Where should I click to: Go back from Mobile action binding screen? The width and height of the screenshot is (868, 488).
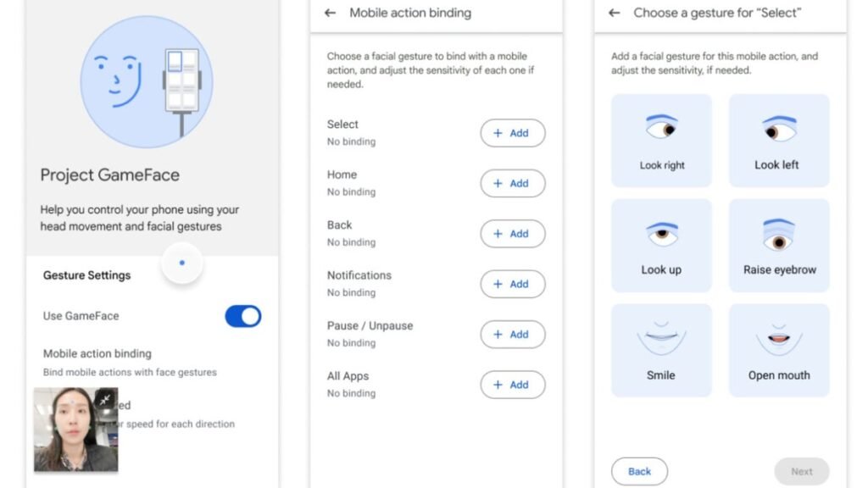[x=331, y=13]
